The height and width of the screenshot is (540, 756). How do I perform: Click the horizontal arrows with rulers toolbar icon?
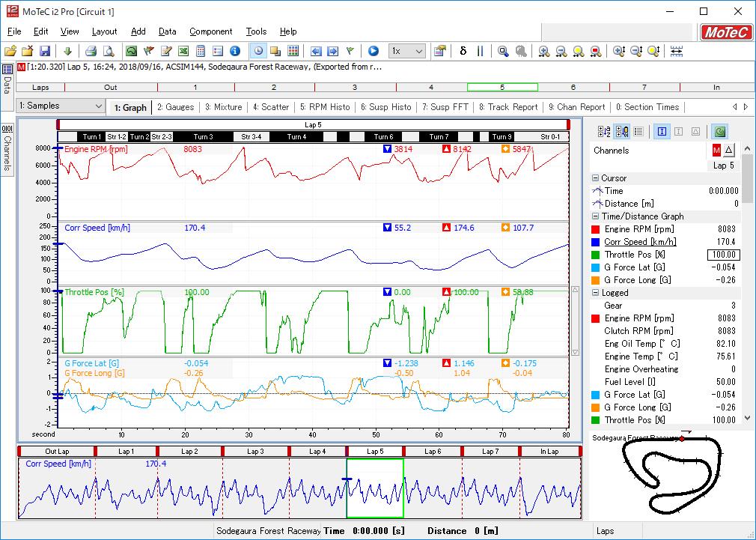point(677,51)
